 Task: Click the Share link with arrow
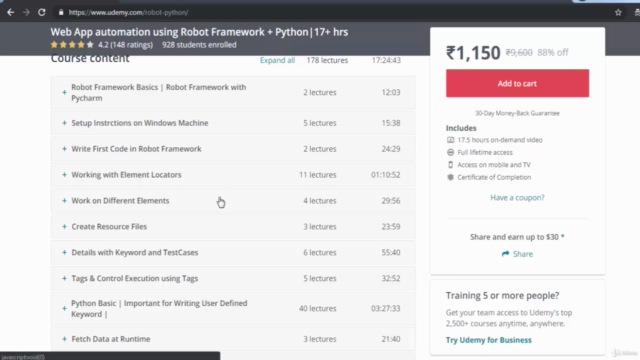click(517, 254)
